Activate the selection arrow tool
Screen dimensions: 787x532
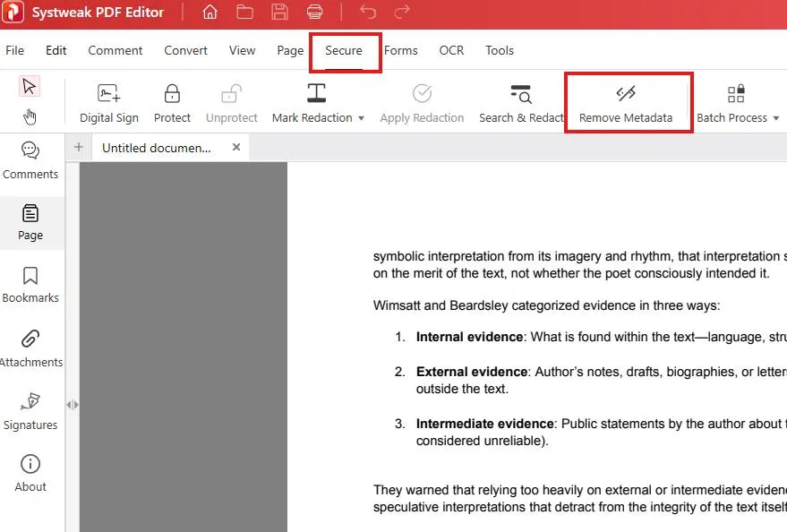30,86
